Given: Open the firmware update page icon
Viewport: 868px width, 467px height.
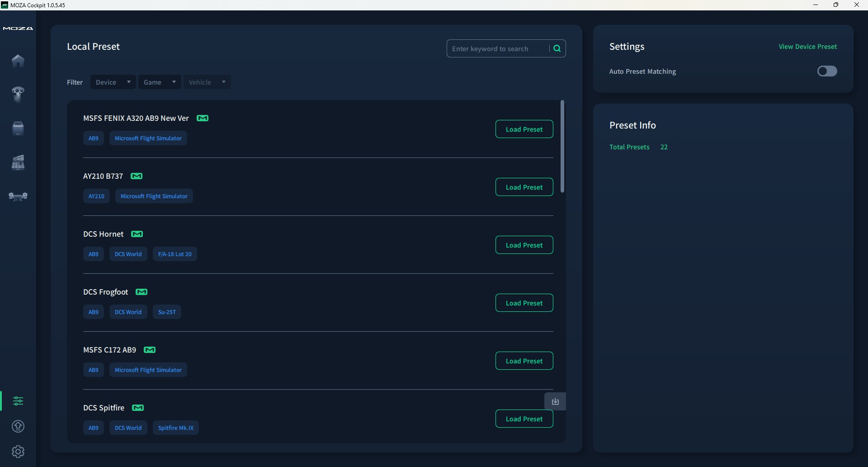Looking at the screenshot, I should (x=18, y=426).
